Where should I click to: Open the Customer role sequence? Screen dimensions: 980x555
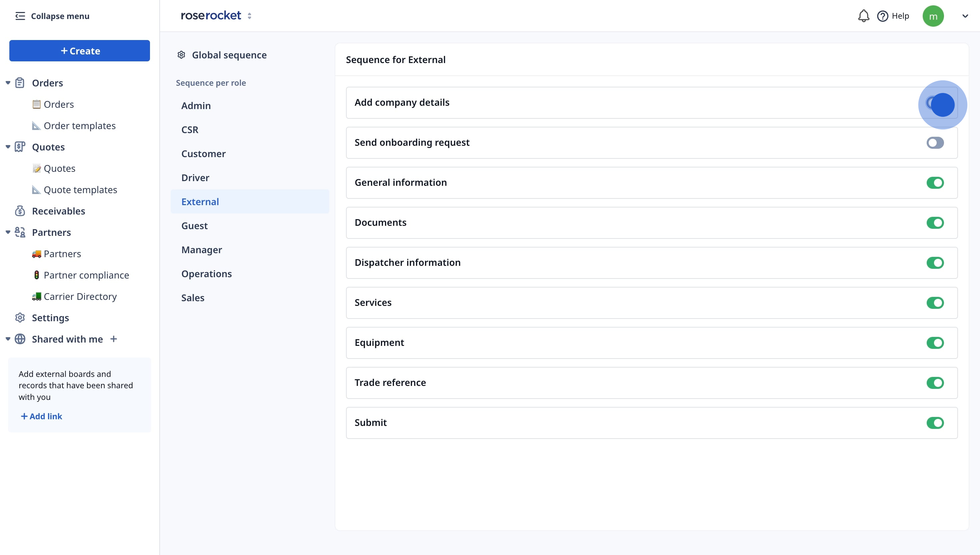click(250, 154)
